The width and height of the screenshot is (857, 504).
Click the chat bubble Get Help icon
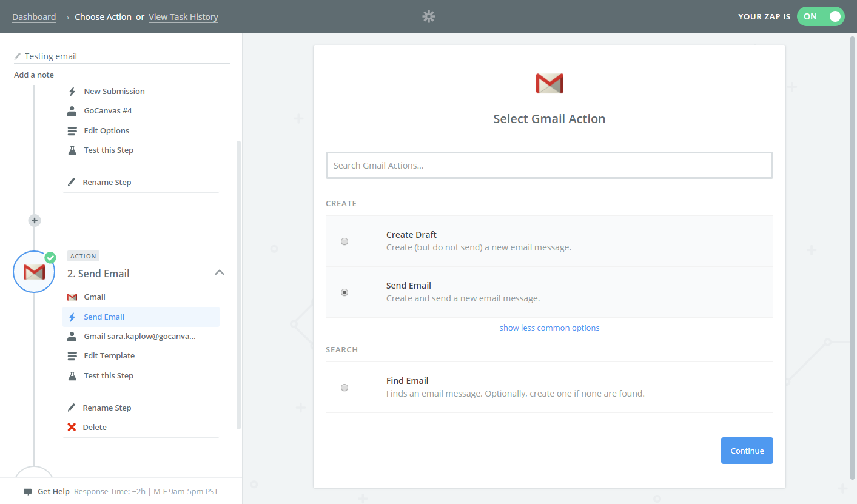point(27,491)
